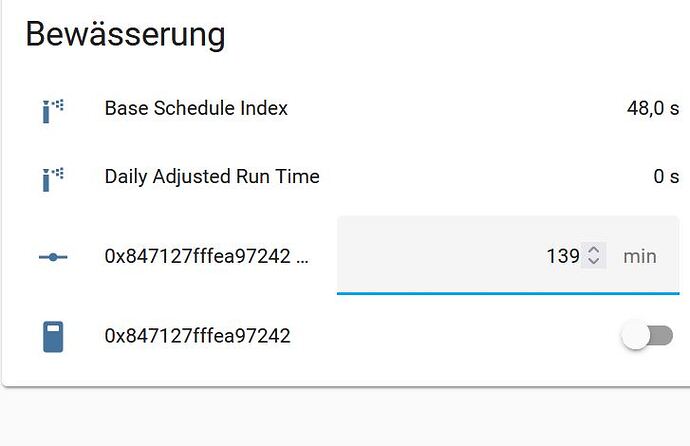Increase the minutes value with the up arrow
Viewport: 690px width, 446px height.
point(594,250)
